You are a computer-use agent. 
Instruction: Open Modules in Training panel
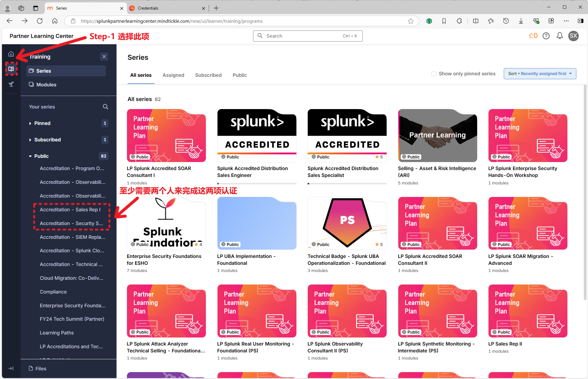pos(46,85)
